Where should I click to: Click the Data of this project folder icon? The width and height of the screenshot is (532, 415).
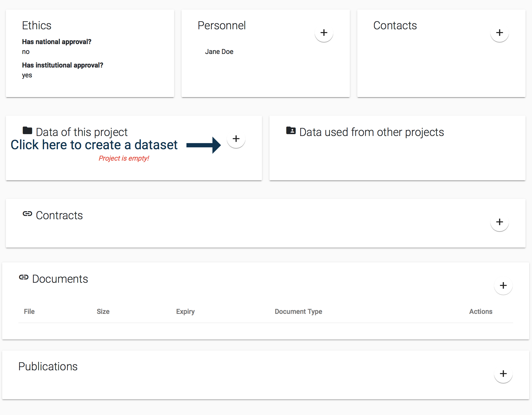point(27,131)
